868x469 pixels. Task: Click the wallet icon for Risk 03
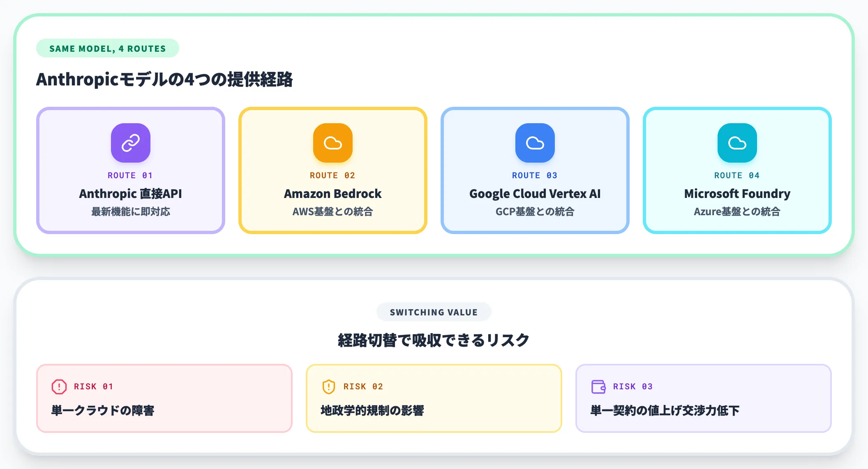coord(598,387)
